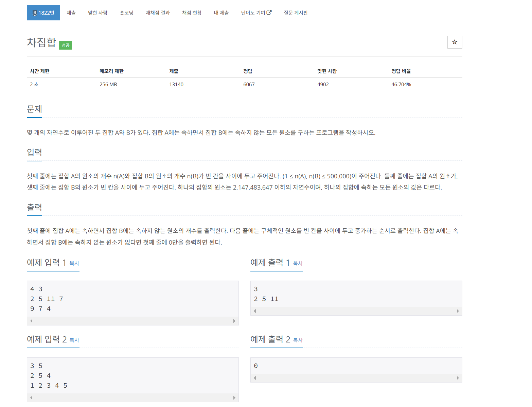Screen dimensions: 532x407
Task: Copy 예제 입력 2 with 복사 link
Action: tap(74, 340)
